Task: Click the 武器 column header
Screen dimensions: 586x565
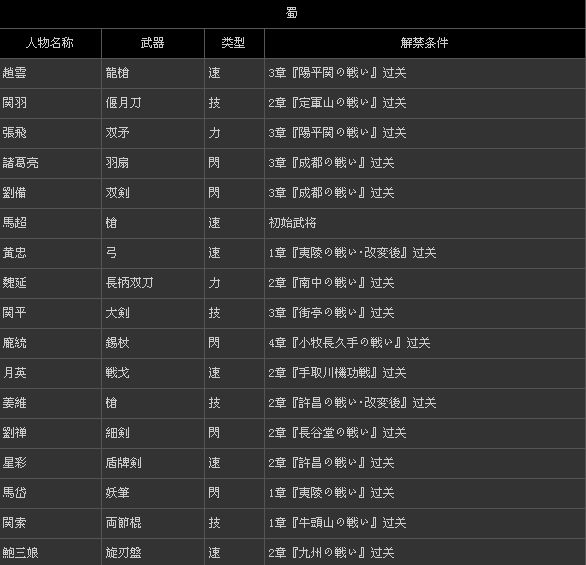Action: tap(153, 43)
